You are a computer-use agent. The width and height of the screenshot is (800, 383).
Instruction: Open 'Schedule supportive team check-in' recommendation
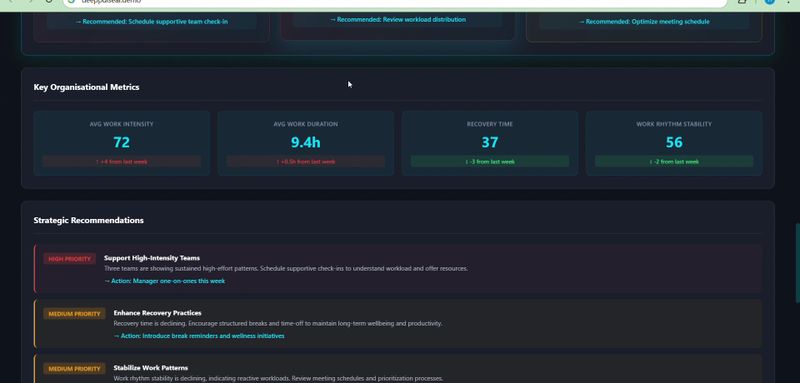click(152, 21)
